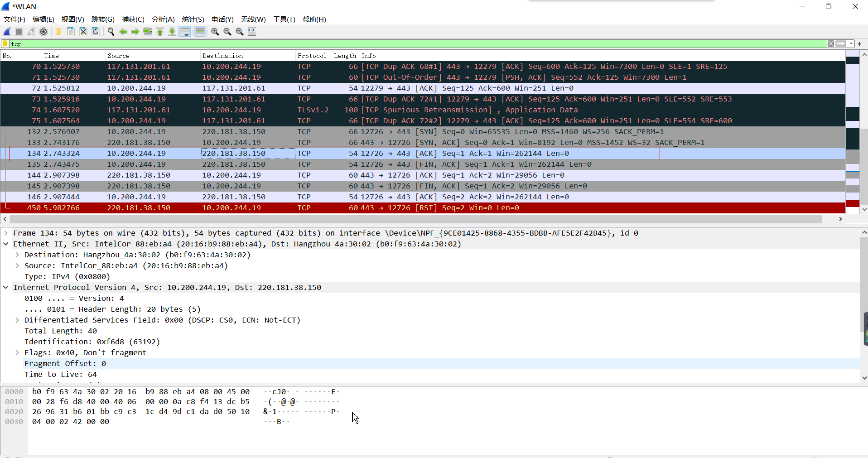Sort by the Protocol column header

tap(313, 56)
